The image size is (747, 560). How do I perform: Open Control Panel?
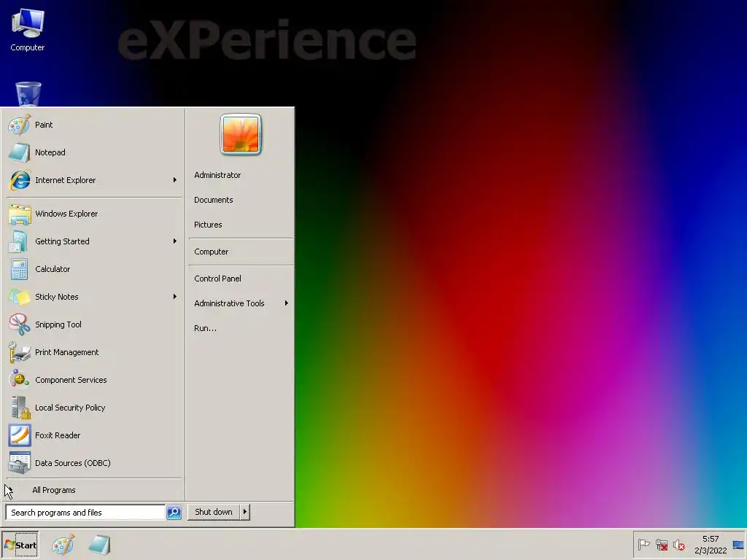pyautogui.click(x=217, y=279)
